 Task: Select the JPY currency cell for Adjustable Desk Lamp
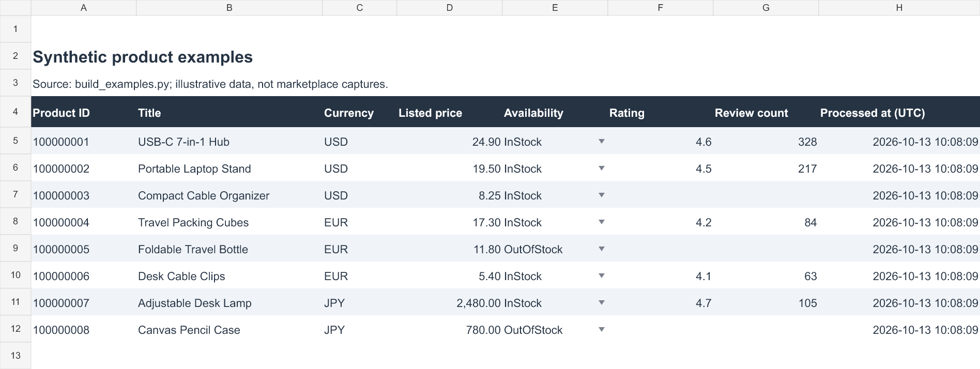tap(360, 303)
